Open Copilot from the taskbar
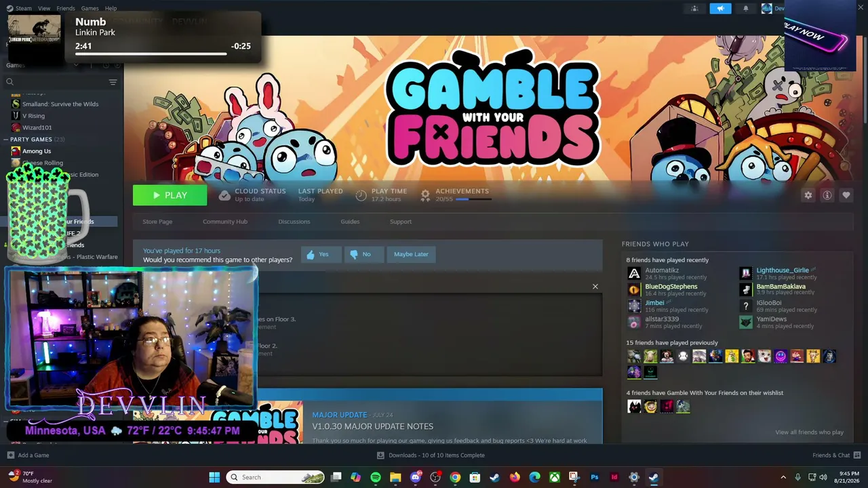Screen dimensions: 868x488 point(356,477)
